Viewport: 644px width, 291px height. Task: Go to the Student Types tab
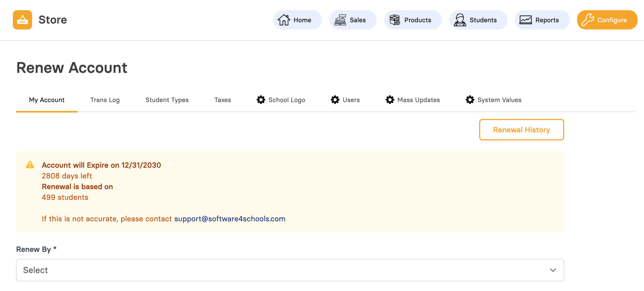[167, 100]
